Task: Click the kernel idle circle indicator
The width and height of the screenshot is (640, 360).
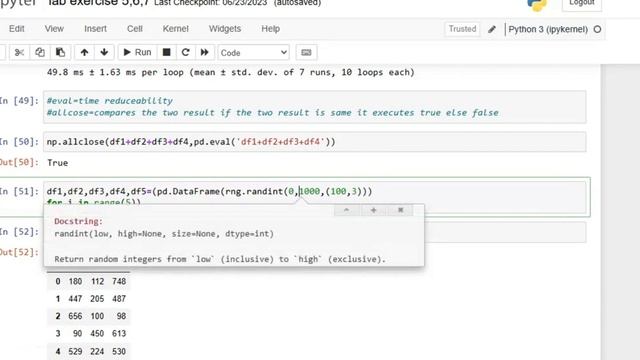Action: click(597, 29)
